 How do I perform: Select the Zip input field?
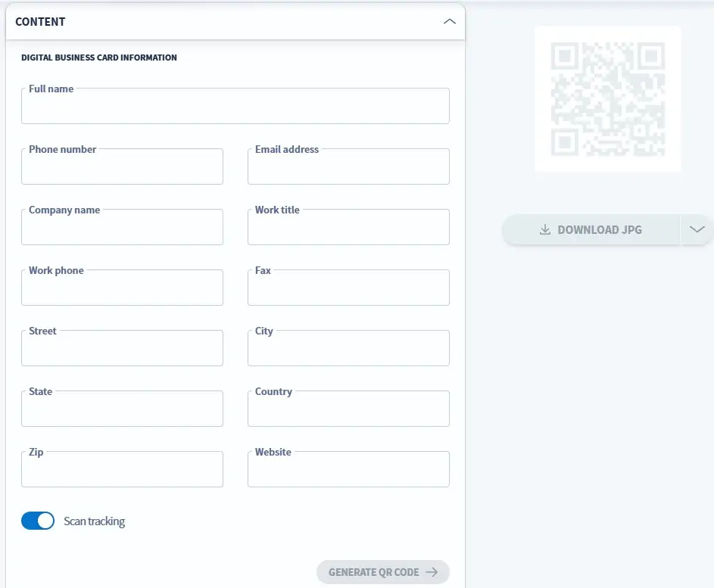coord(122,469)
